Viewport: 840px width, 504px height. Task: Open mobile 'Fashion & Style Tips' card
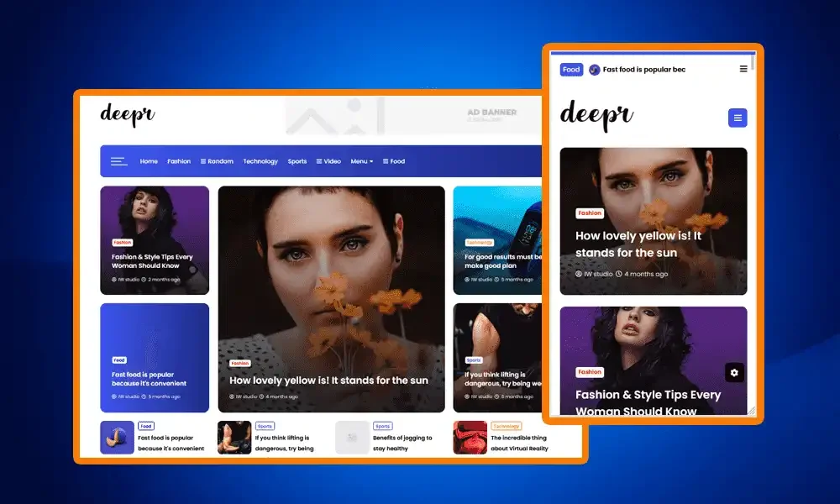click(x=653, y=360)
